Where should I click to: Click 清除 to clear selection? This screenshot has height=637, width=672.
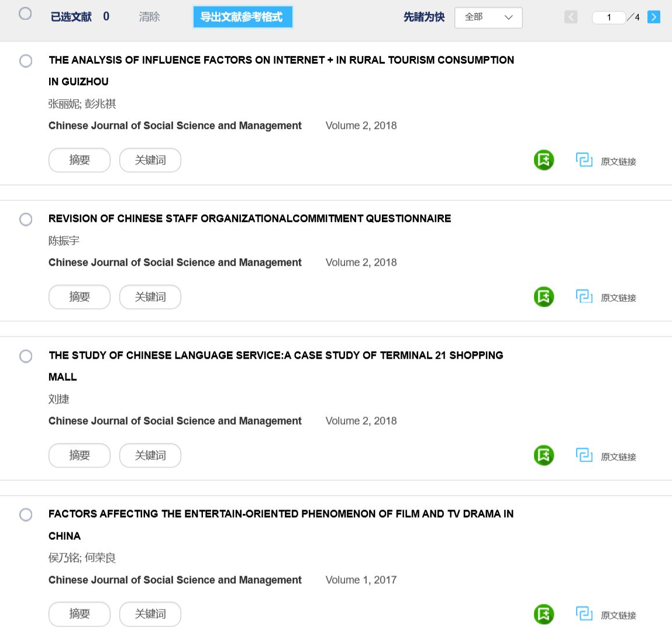(149, 17)
